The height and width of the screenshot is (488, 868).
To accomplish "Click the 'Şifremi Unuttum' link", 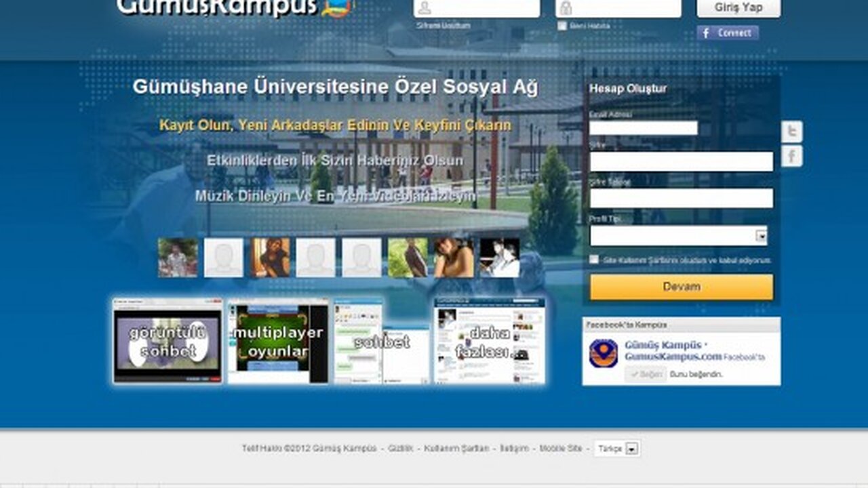I will (x=443, y=26).
